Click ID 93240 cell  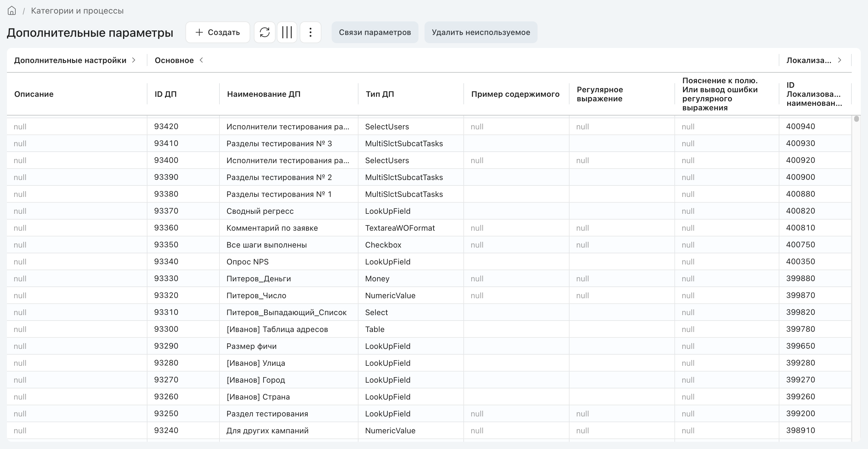183,431
